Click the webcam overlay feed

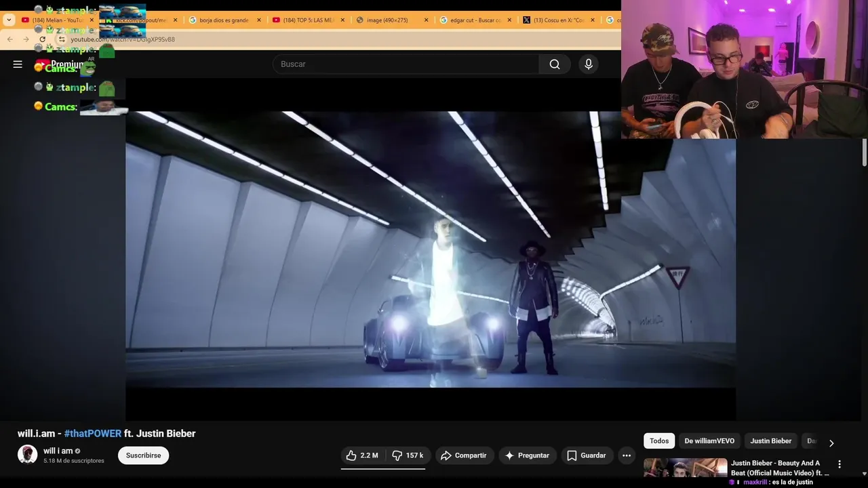click(x=745, y=69)
